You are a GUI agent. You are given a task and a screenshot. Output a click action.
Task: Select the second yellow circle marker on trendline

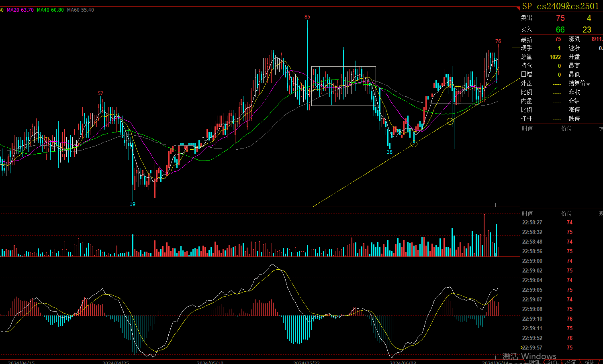450,121
